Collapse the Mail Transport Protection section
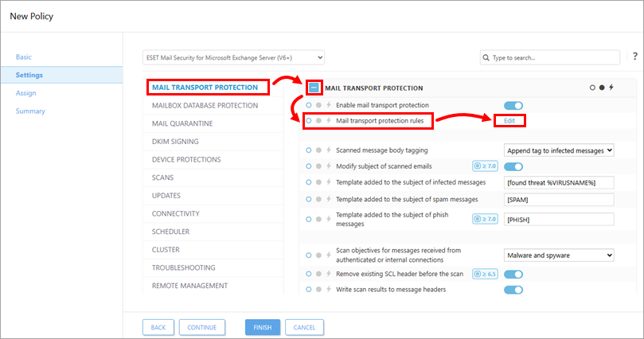 pos(314,88)
